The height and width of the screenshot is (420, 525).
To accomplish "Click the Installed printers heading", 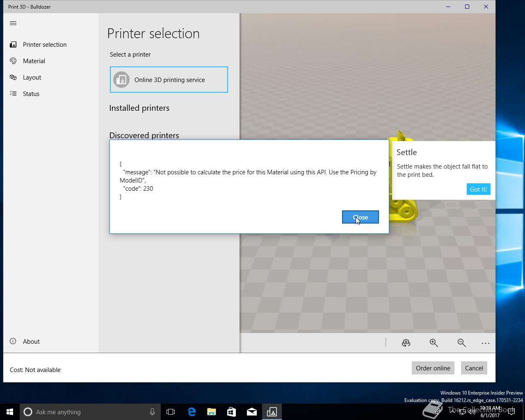I will (x=139, y=108).
